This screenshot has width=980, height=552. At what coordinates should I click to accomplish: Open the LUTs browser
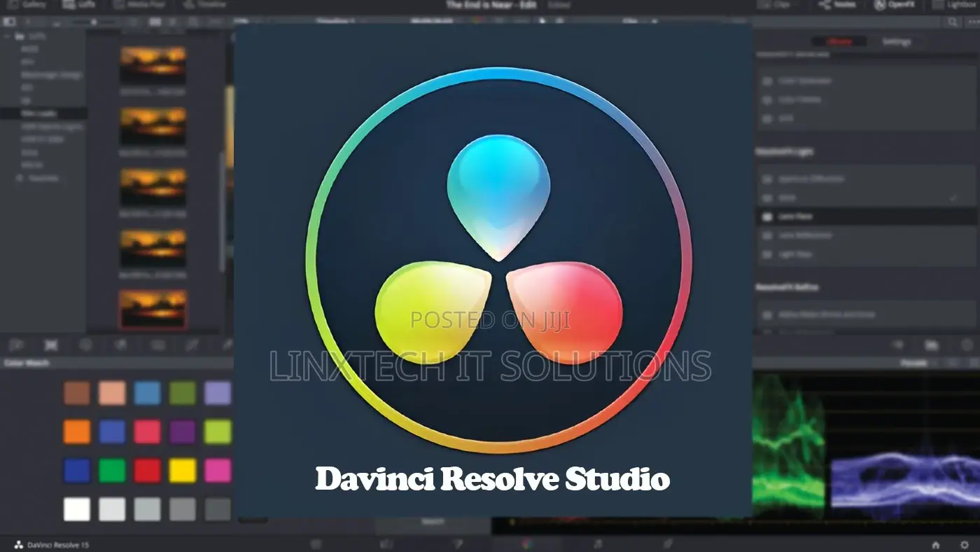click(x=79, y=5)
